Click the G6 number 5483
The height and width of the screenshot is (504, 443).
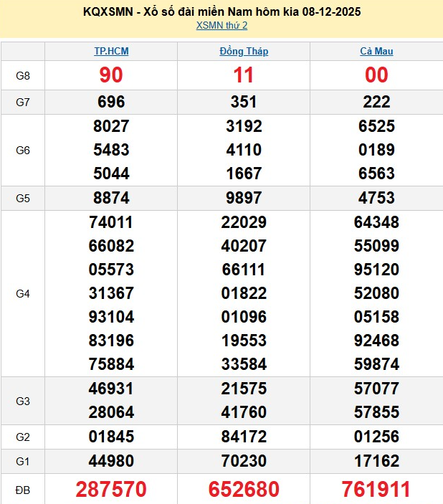111,150
